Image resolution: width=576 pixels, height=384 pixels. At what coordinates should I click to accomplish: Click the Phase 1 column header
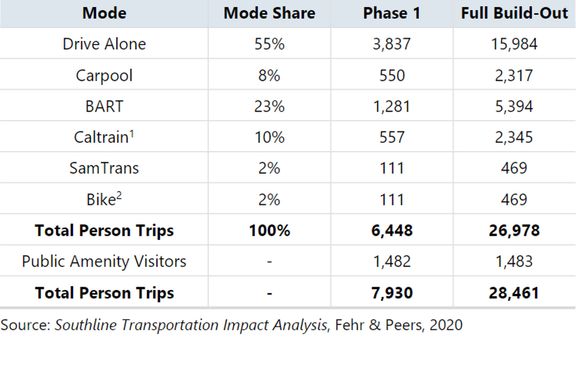392,13
